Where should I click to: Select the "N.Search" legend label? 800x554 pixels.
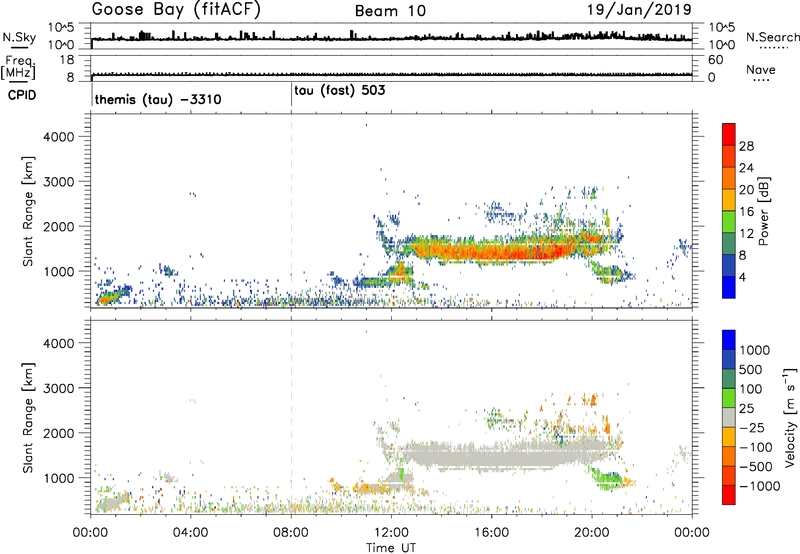point(772,37)
